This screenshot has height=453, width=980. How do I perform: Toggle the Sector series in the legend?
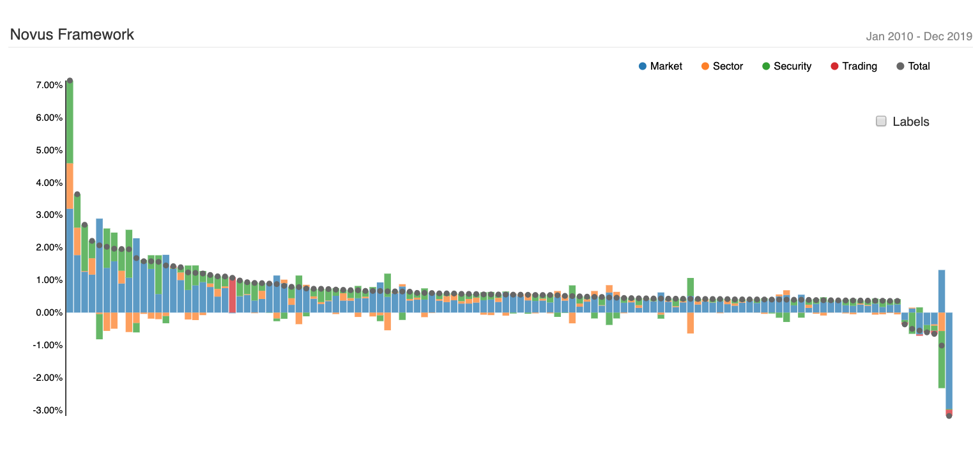pos(722,66)
